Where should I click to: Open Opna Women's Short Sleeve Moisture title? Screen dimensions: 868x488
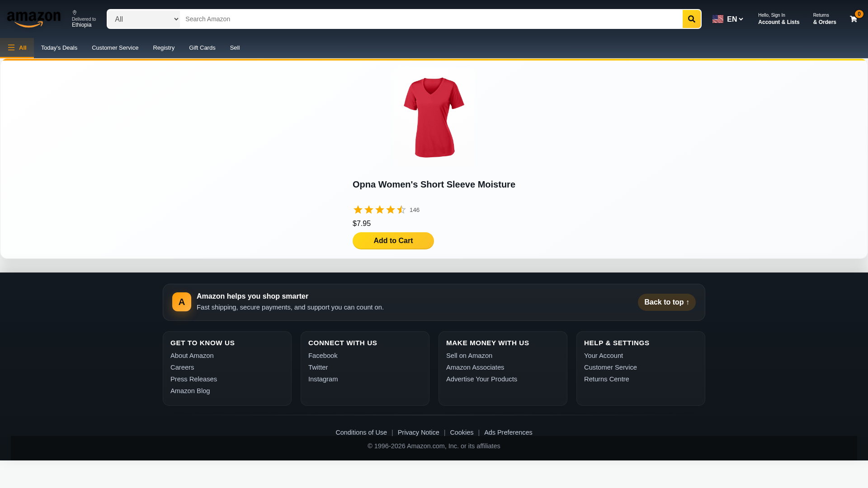pos(434,184)
